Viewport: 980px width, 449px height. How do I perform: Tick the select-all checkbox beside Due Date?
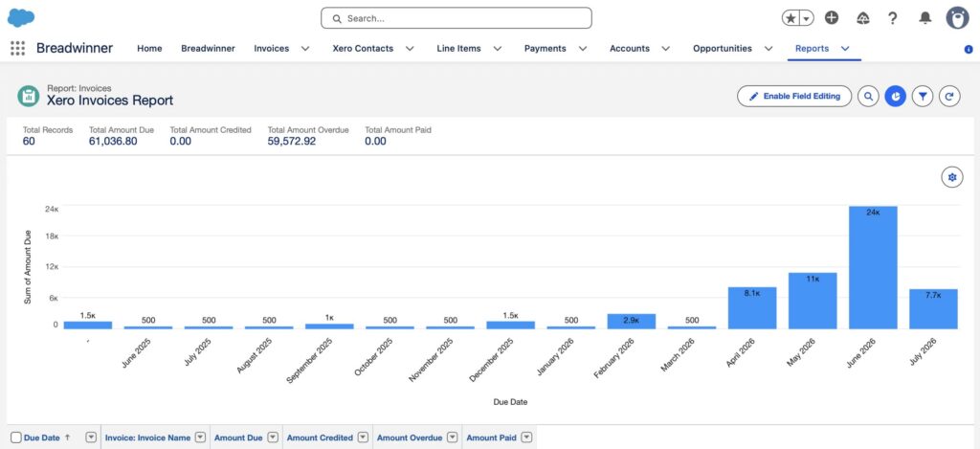click(16, 438)
